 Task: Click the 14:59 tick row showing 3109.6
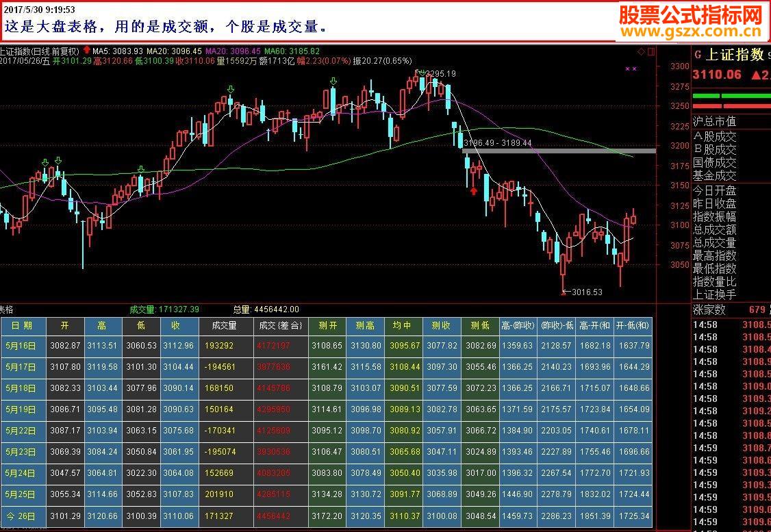tap(731, 522)
